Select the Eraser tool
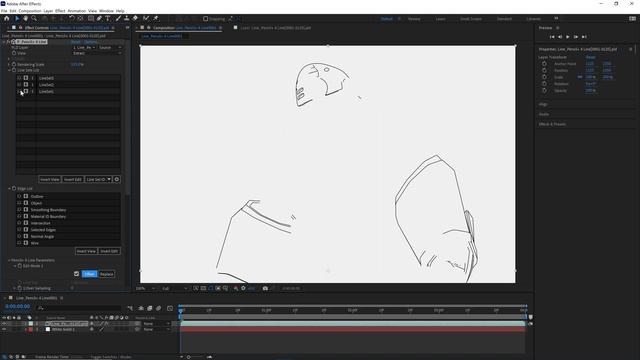 (x=135, y=18)
